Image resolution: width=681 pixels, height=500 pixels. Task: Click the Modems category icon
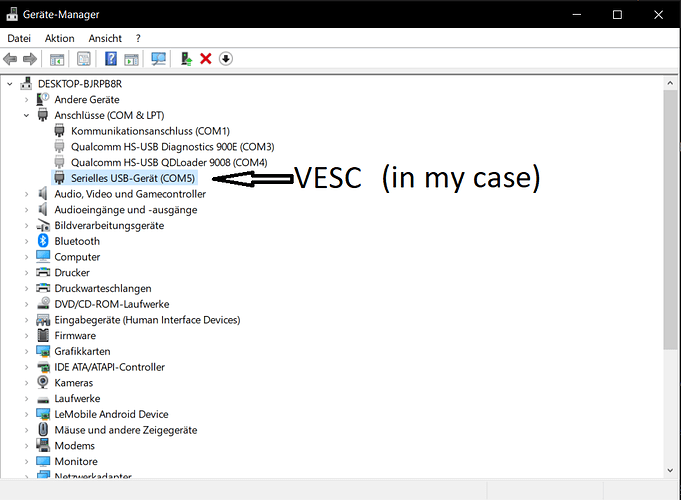click(x=43, y=445)
